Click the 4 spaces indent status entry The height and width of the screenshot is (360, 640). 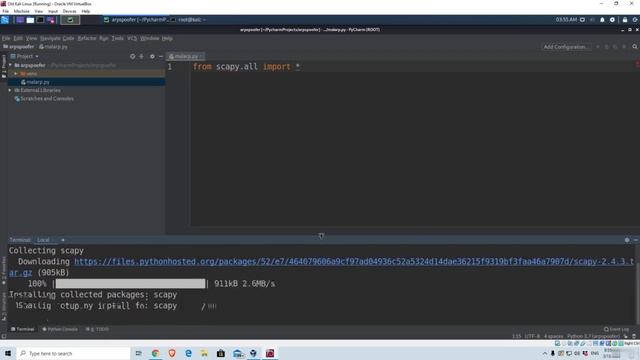pyautogui.click(x=553, y=336)
